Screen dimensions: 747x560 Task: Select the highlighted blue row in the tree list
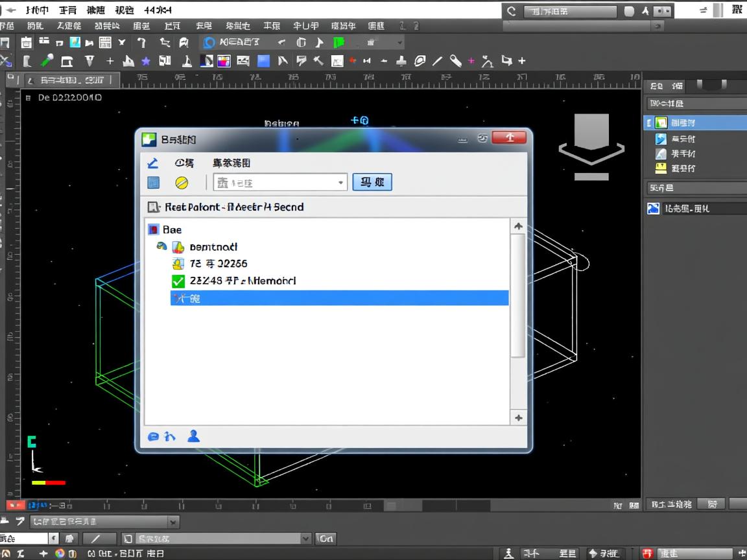click(339, 298)
